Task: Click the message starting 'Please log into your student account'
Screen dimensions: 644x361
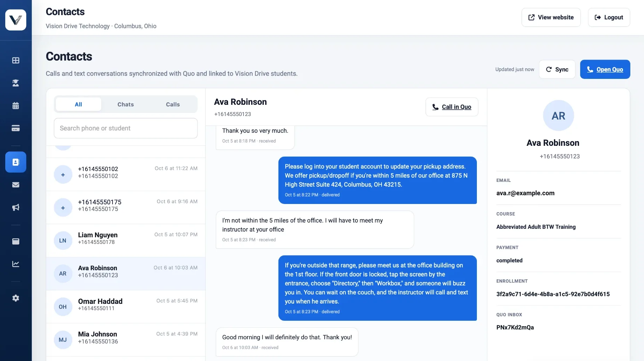Action: point(378,180)
